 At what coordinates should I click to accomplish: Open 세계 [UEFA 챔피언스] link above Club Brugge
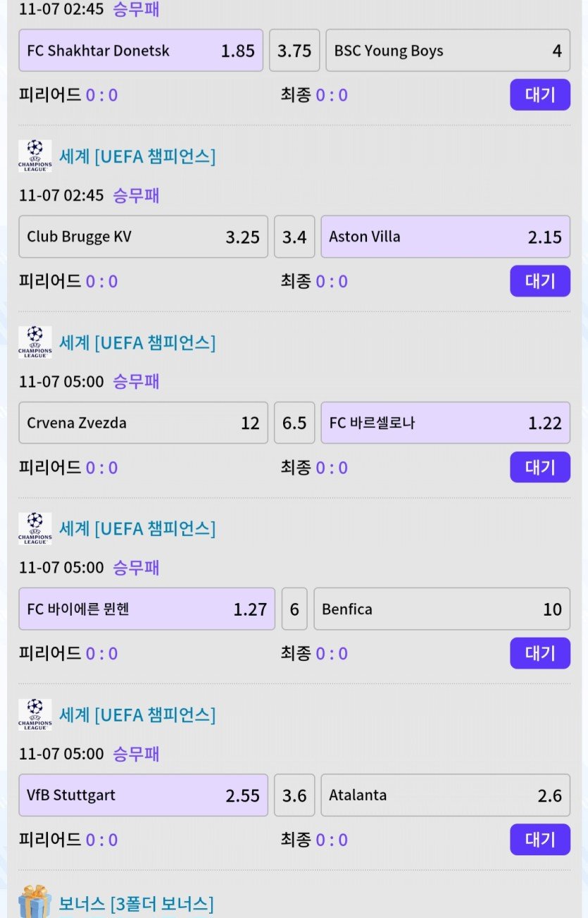pos(137,156)
